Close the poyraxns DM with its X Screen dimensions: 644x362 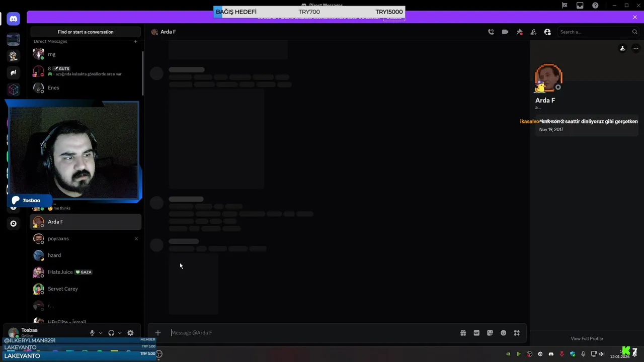point(136,238)
